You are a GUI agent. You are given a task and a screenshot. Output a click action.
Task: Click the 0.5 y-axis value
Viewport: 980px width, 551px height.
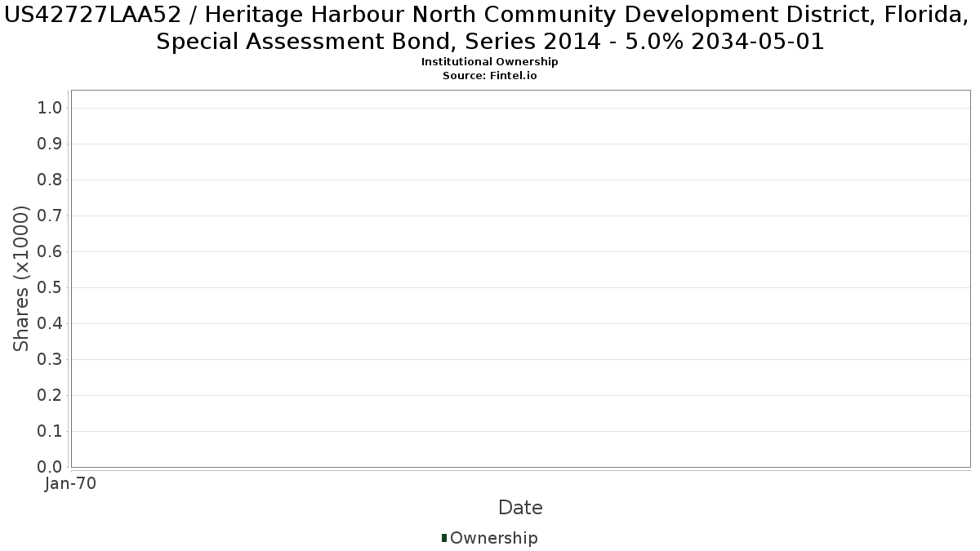point(51,288)
